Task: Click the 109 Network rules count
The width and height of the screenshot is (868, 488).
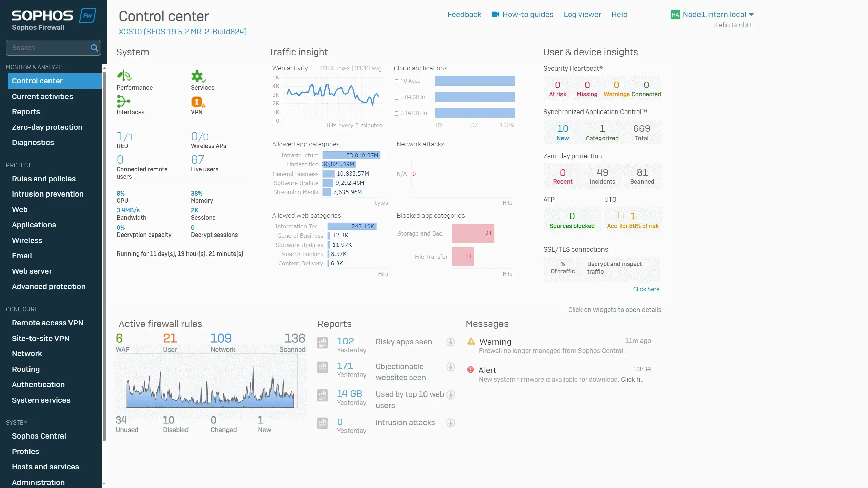Action: click(221, 338)
